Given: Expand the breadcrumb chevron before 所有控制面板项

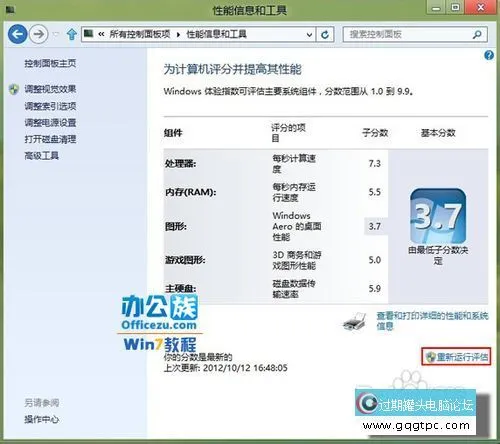Looking at the screenshot, I should point(101,34).
